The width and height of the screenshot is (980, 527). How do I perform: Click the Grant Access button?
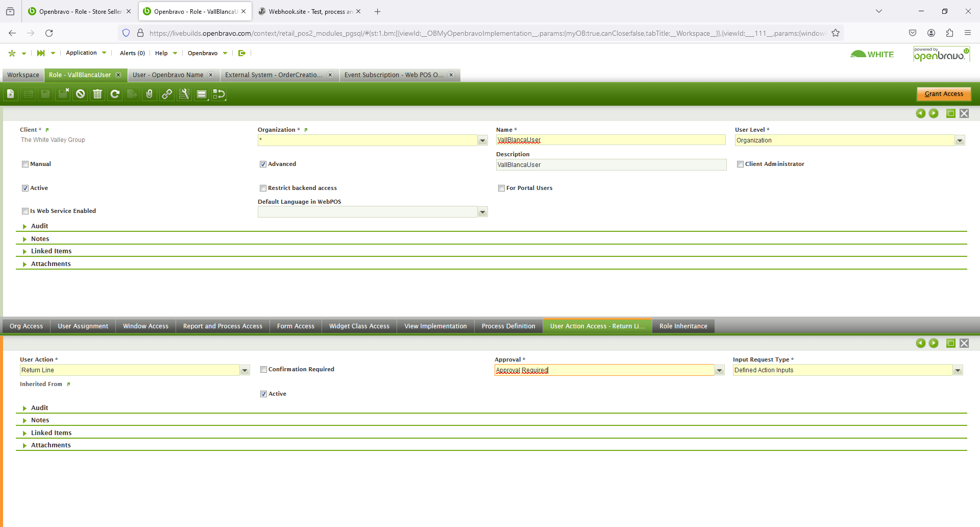[943, 94]
